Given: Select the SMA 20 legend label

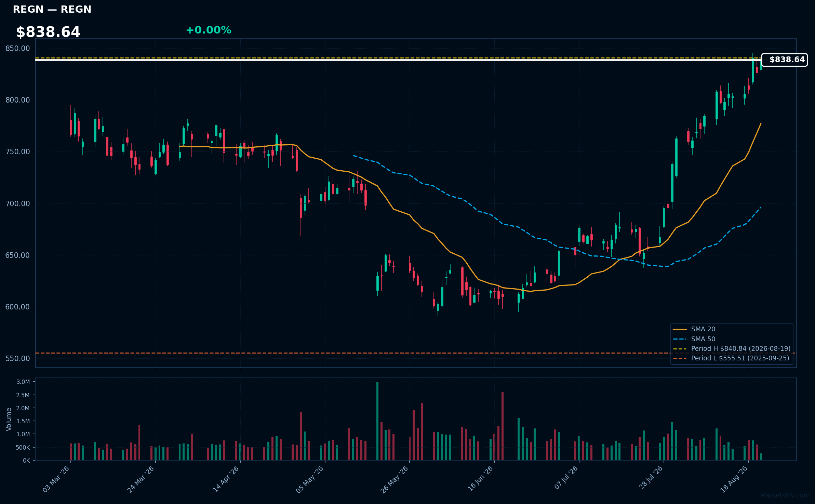Looking at the screenshot, I should [x=703, y=329].
